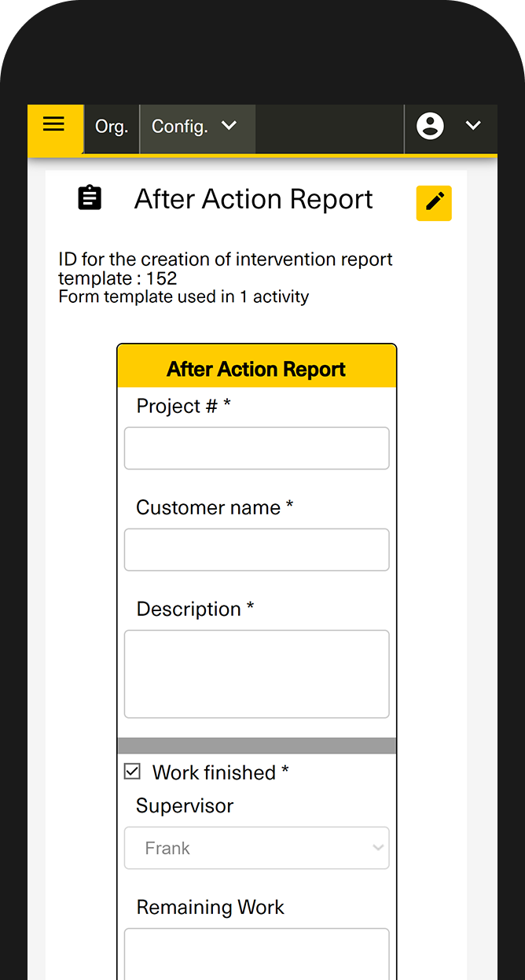The width and height of the screenshot is (525, 980).
Task: Open the Supervisor dropdown showing Frank
Action: (x=256, y=848)
